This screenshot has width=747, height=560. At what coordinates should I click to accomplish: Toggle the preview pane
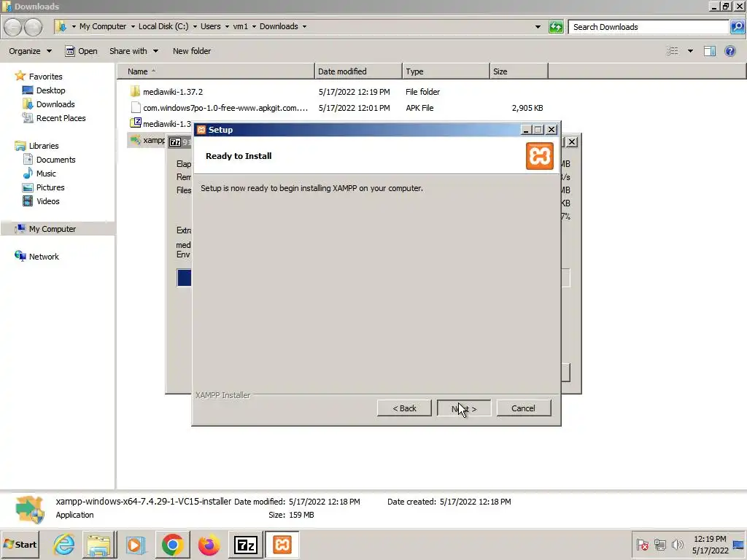point(709,51)
